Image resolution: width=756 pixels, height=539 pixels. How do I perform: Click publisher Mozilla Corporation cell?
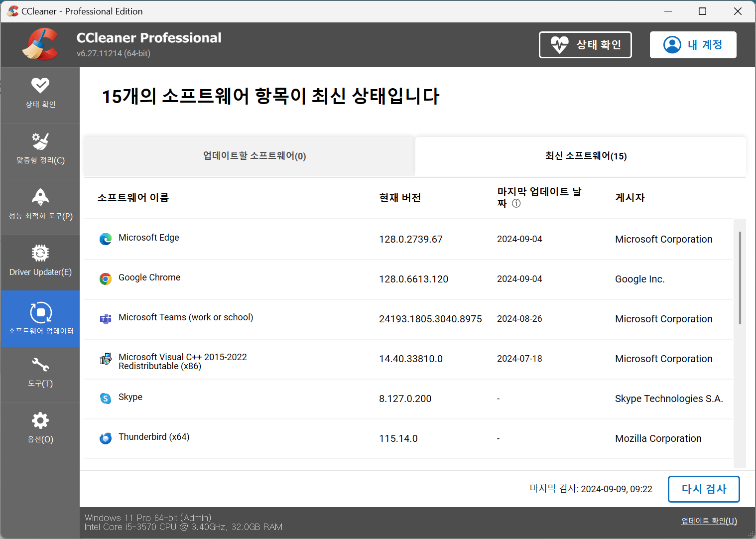(x=658, y=438)
